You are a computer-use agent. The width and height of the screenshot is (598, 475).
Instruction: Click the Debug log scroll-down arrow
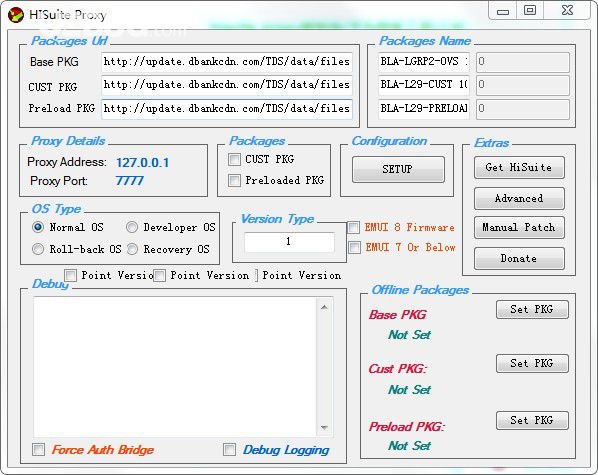point(324,427)
